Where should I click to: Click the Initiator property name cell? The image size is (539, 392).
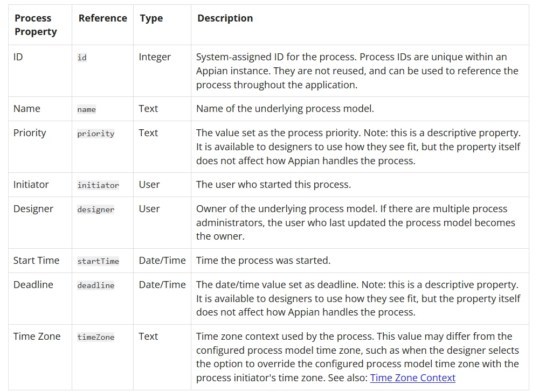tap(31, 185)
